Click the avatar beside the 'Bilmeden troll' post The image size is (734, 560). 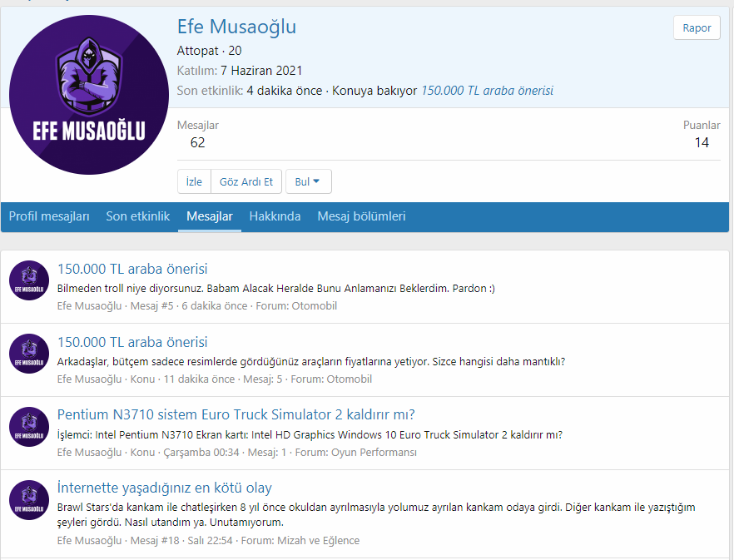coord(29,280)
